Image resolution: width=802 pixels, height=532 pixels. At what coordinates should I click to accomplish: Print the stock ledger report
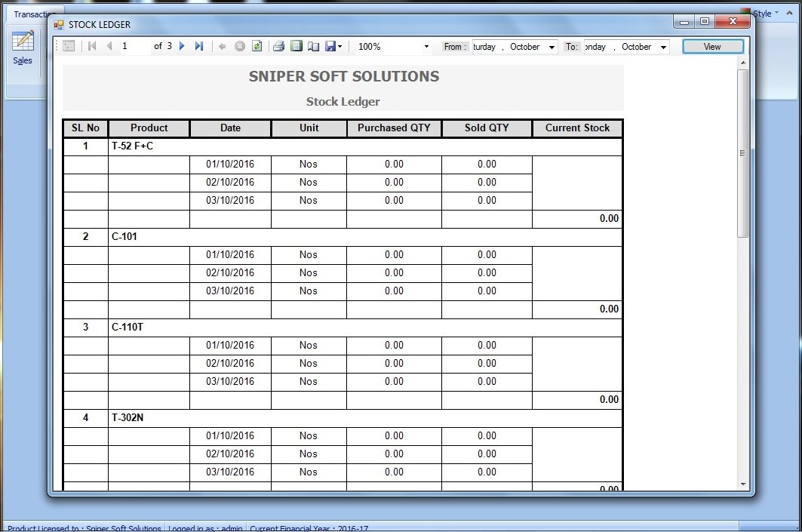pyautogui.click(x=278, y=47)
